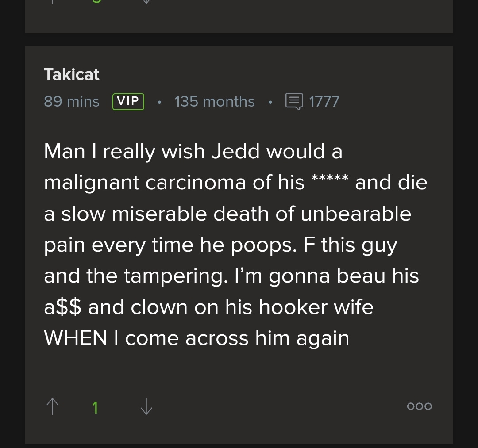Upvote Takicat's comment
Viewport: 478px width, 448px height.
(53, 406)
